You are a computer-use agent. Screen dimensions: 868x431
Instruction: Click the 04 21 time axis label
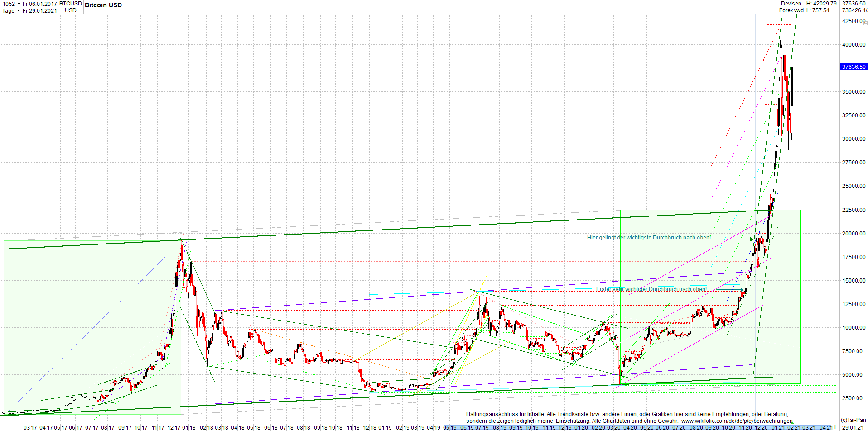[x=826, y=427]
